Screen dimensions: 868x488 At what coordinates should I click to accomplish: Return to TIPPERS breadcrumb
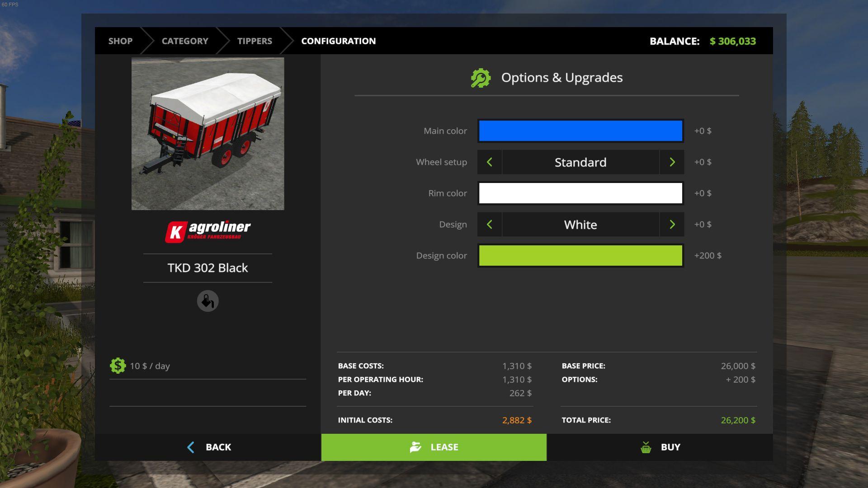pos(255,41)
